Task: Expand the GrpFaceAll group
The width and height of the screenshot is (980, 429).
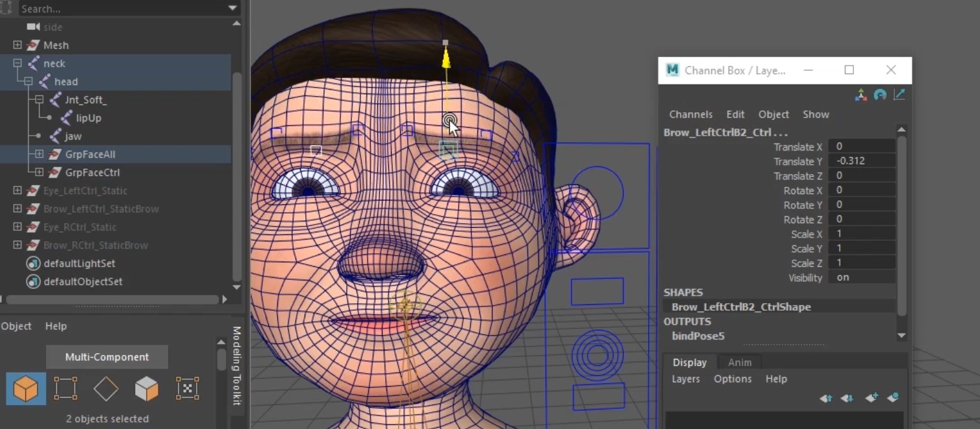Action: coord(39,154)
